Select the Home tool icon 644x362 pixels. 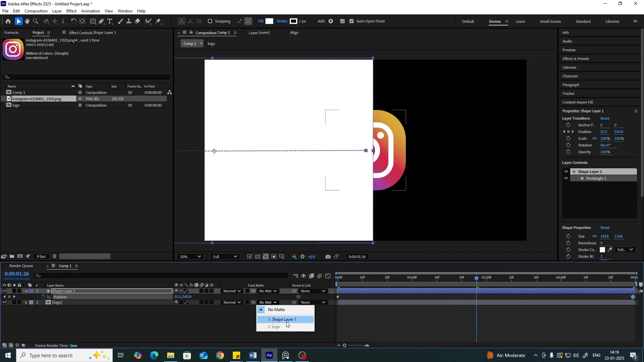[8, 21]
